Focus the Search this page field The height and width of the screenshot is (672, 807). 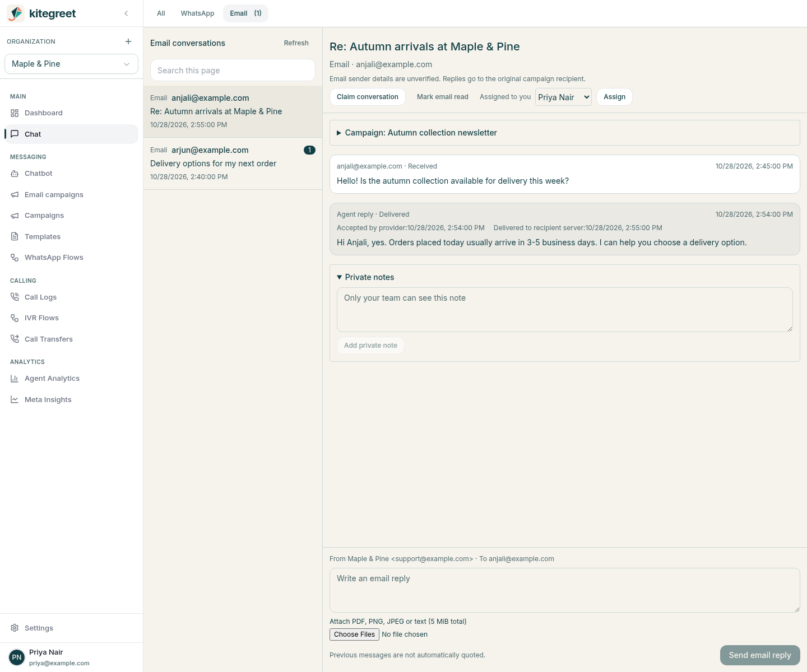233,70
